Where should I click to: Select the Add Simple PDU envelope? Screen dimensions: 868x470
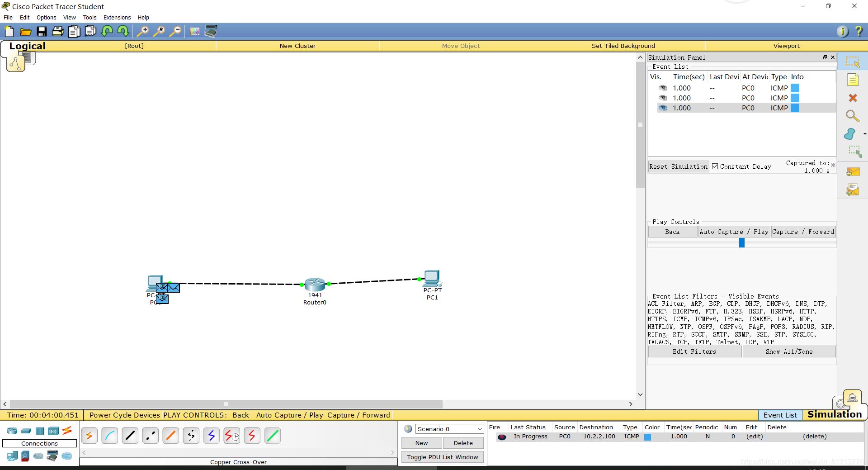coord(853,172)
